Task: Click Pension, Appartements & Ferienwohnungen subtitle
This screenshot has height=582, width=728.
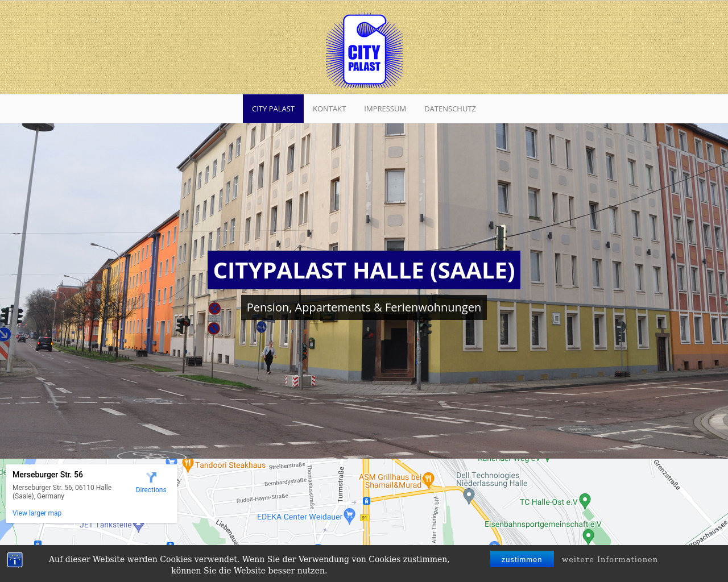Action: coord(364,307)
